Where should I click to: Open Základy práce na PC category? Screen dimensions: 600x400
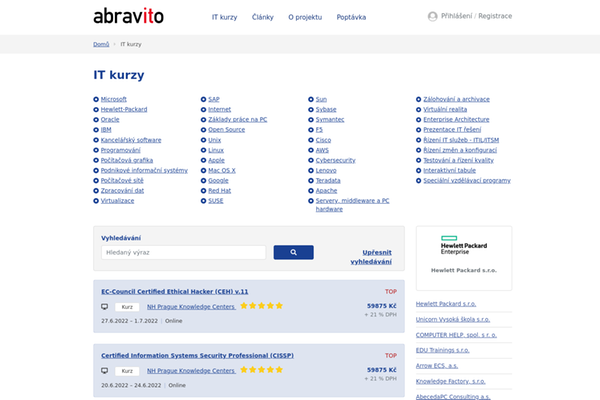click(x=238, y=119)
